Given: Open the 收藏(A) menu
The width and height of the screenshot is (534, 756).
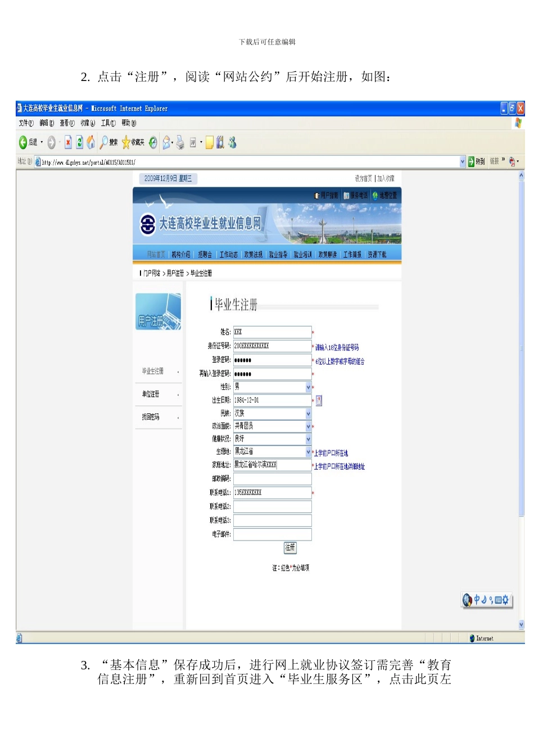Looking at the screenshot, I should [88, 123].
